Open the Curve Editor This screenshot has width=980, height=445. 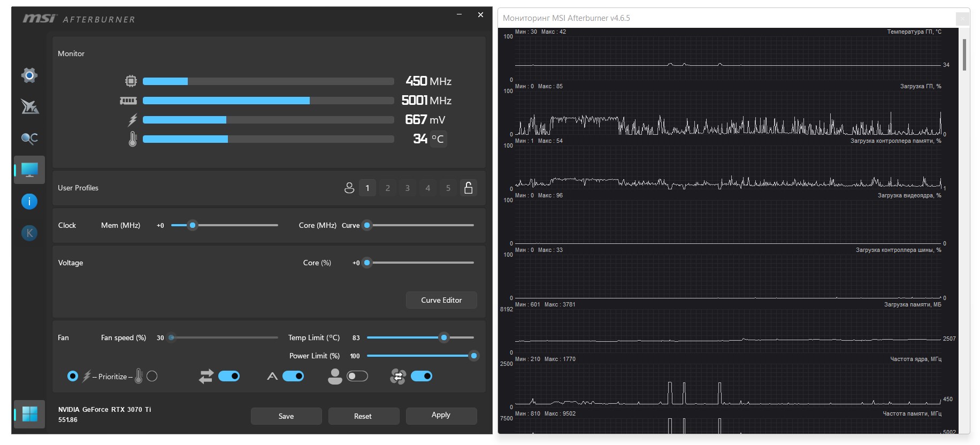pyautogui.click(x=441, y=300)
